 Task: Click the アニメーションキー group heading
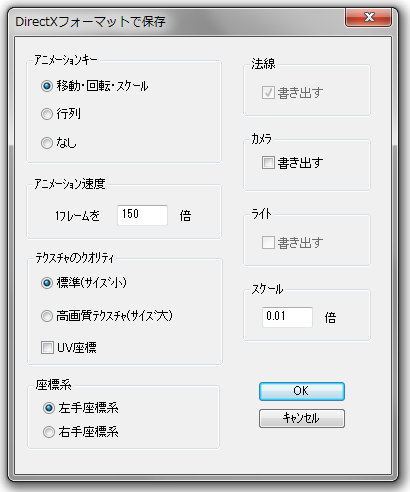click(x=66, y=60)
